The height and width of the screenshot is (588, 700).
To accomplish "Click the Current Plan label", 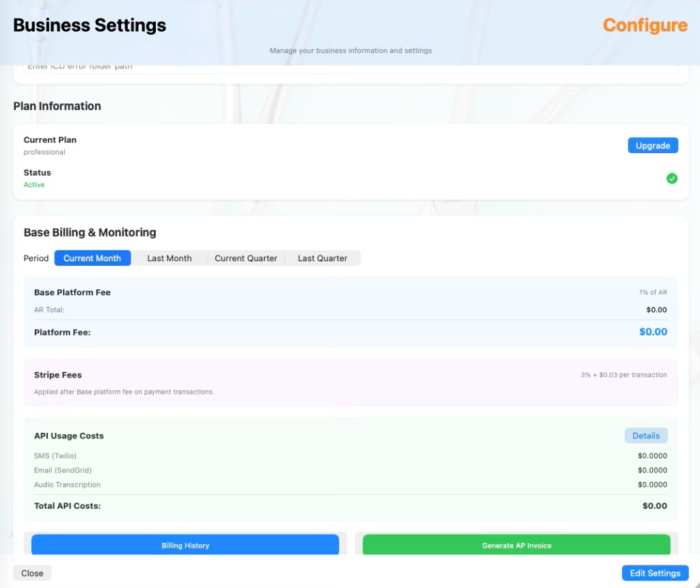I will [50, 139].
